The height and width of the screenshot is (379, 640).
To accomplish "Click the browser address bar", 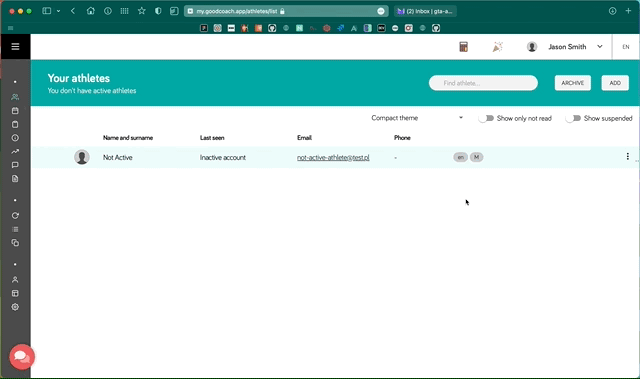I will click(x=286, y=11).
